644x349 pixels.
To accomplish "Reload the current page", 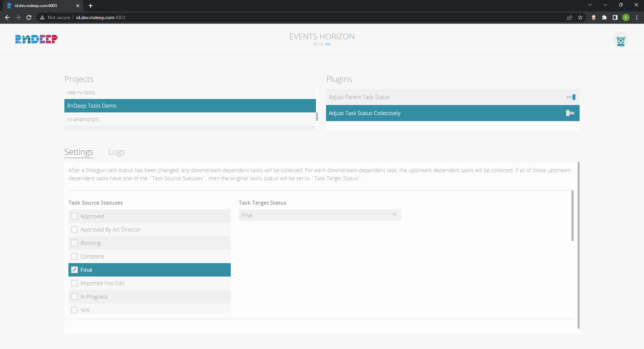I will pos(29,17).
